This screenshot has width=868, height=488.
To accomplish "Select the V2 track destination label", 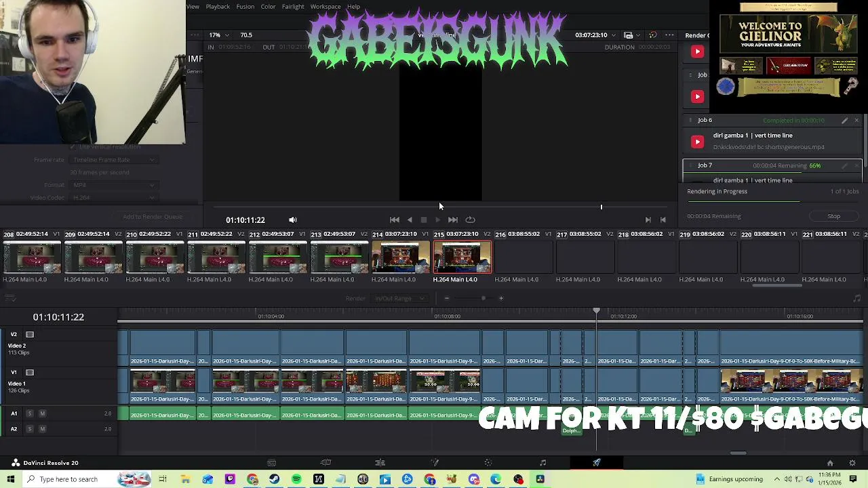I will point(14,334).
